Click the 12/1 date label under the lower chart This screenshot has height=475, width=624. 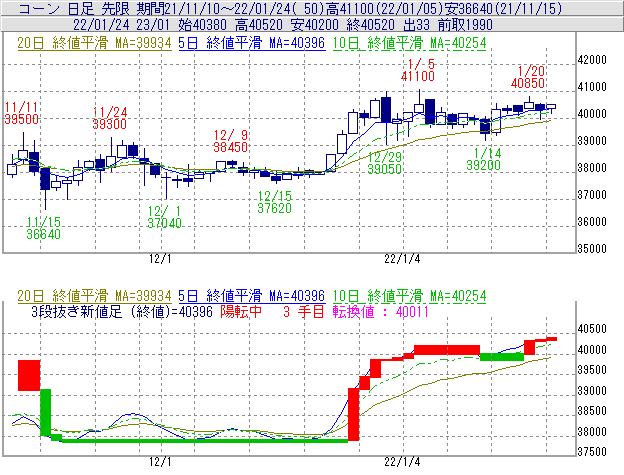click(x=160, y=462)
